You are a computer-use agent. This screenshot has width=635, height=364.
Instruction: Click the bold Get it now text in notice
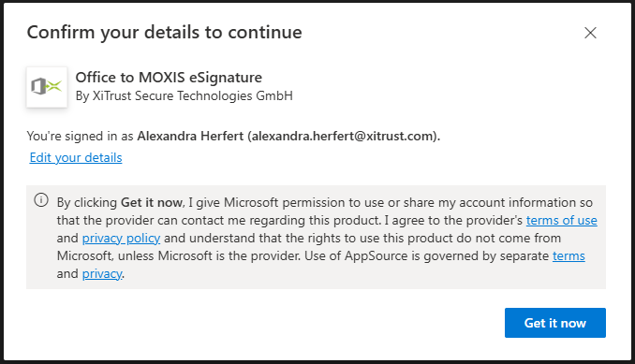point(152,202)
